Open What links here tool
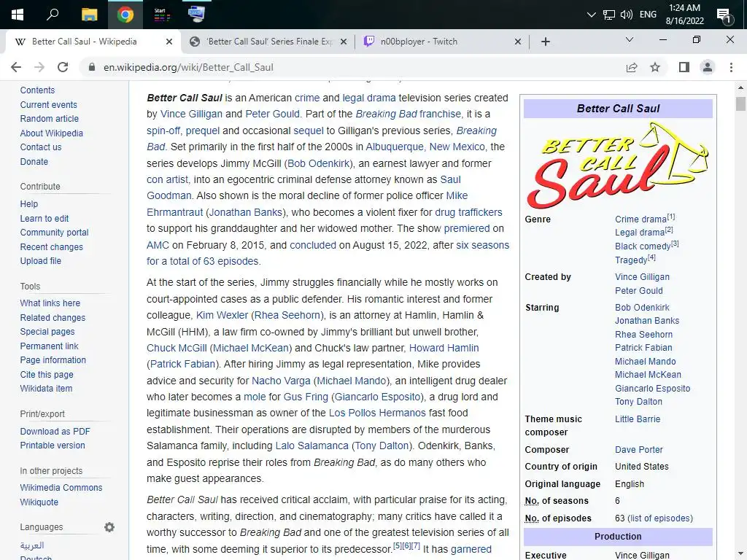 tap(50, 303)
